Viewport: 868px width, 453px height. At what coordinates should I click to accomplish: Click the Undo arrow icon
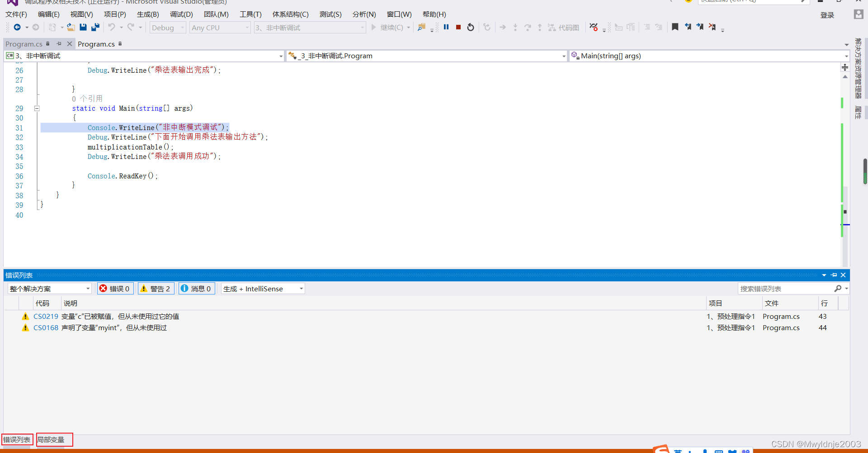point(111,28)
